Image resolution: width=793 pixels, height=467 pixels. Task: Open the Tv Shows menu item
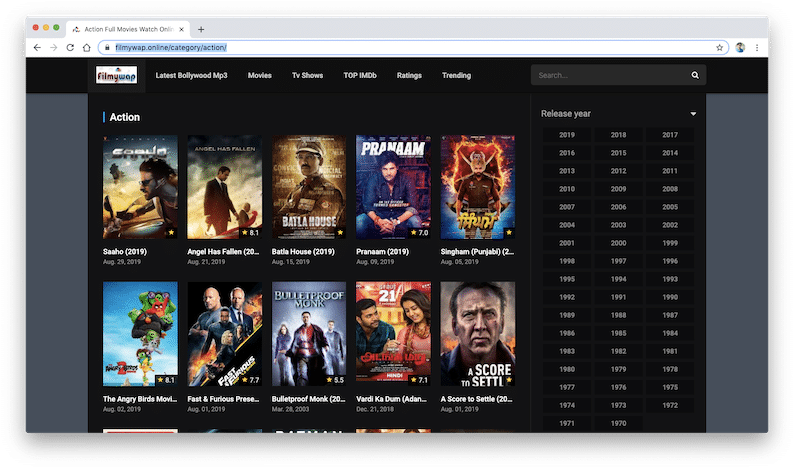[307, 75]
